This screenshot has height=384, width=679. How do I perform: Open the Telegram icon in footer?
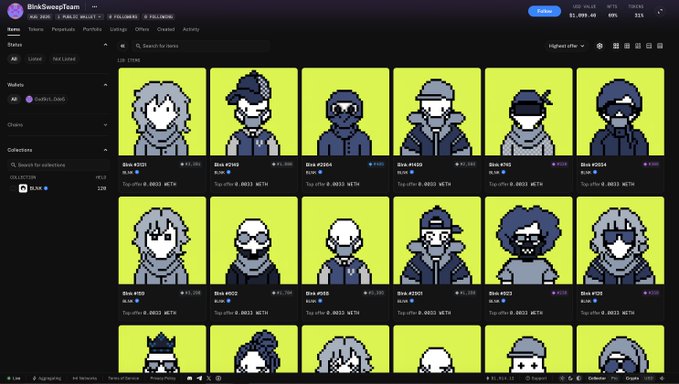199,378
